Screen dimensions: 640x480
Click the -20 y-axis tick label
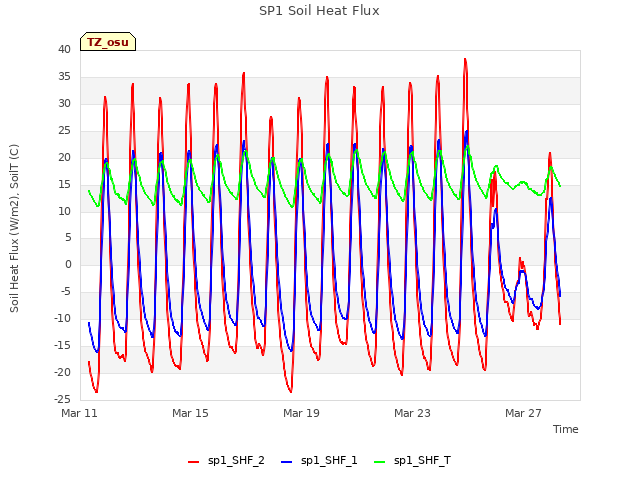[62, 372]
